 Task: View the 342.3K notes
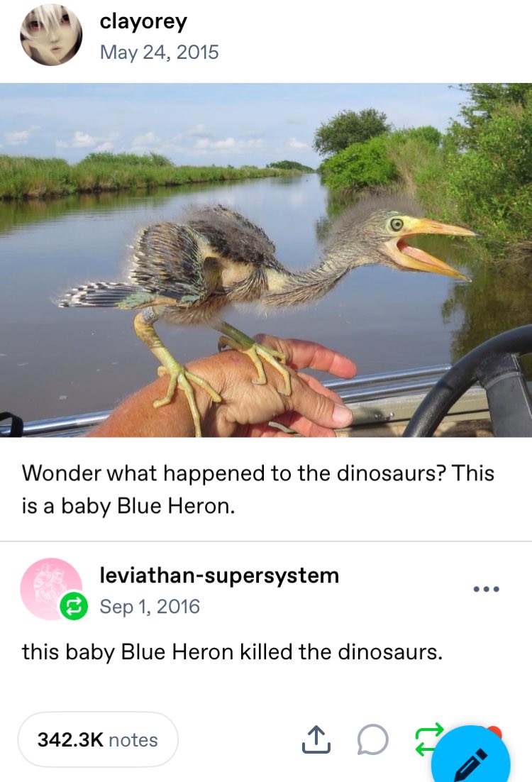[98, 739]
